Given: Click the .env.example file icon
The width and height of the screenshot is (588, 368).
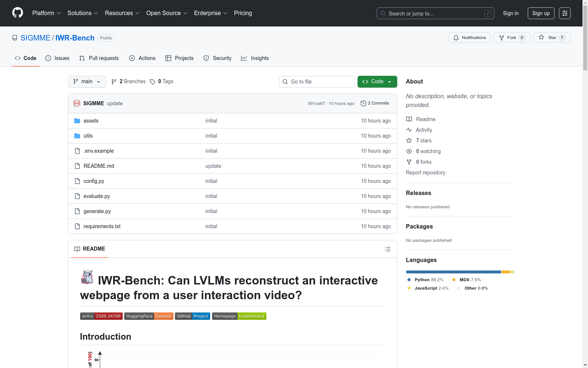Looking at the screenshot, I should click(77, 151).
